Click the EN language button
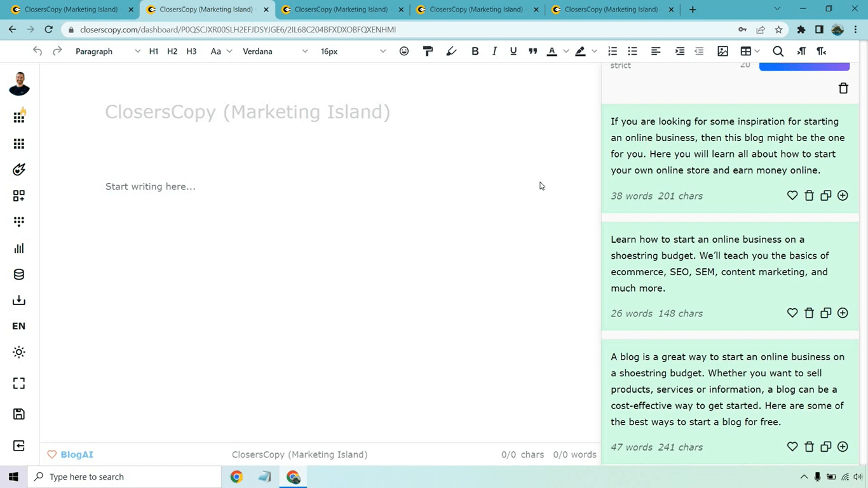 pos(19,326)
